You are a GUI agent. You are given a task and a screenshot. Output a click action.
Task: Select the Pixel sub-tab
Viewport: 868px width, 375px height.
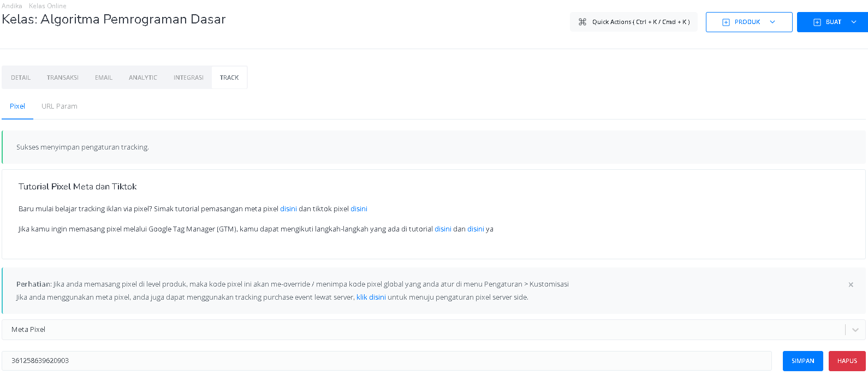tap(17, 106)
